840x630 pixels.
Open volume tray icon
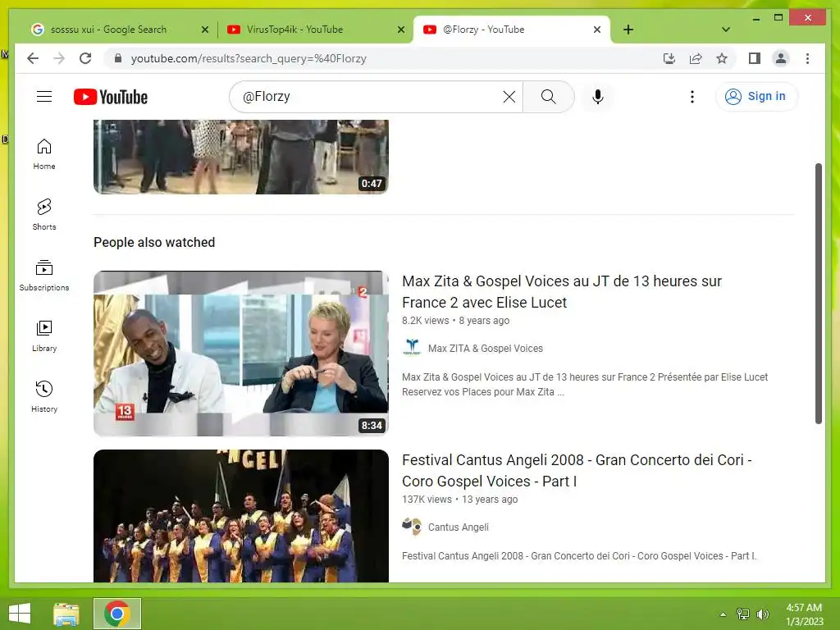(x=762, y=614)
